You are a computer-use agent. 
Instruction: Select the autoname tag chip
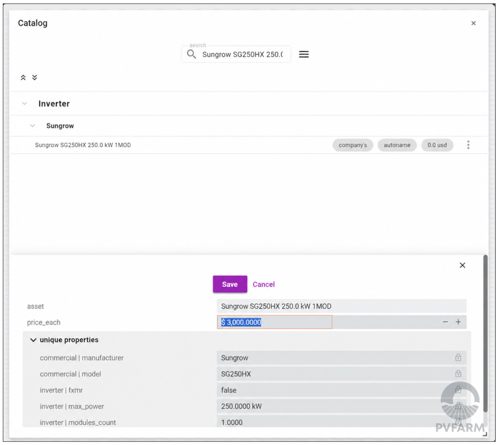(397, 145)
